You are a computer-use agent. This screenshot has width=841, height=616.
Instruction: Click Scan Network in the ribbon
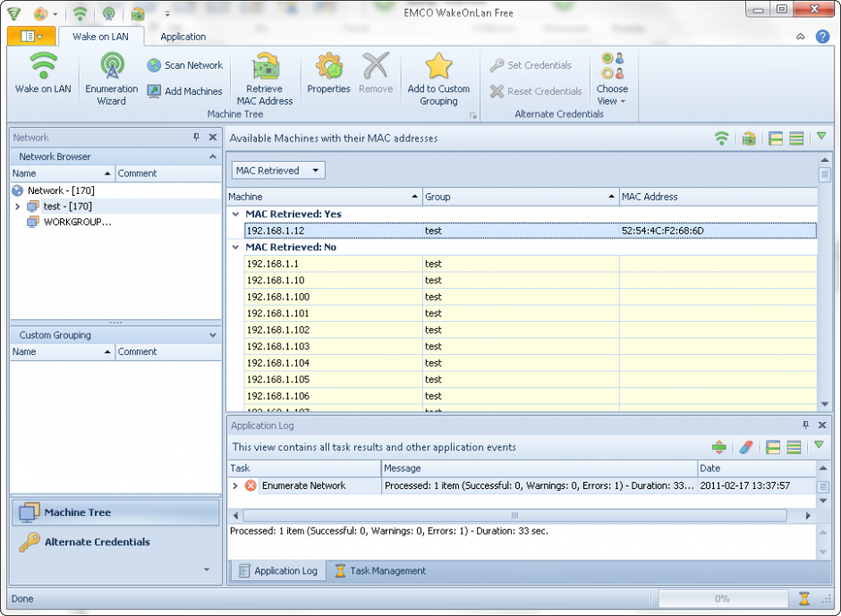[185, 65]
